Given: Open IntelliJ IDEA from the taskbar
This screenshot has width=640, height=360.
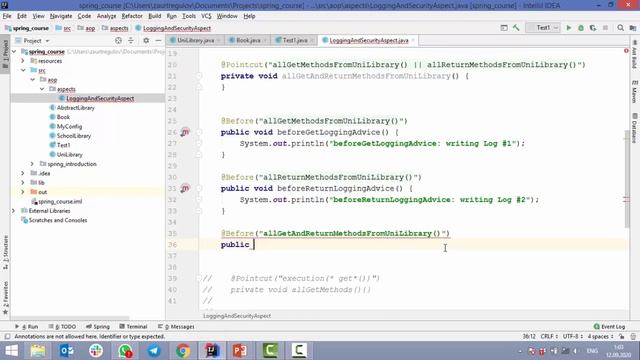Looking at the screenshot, I should point(212,351).
